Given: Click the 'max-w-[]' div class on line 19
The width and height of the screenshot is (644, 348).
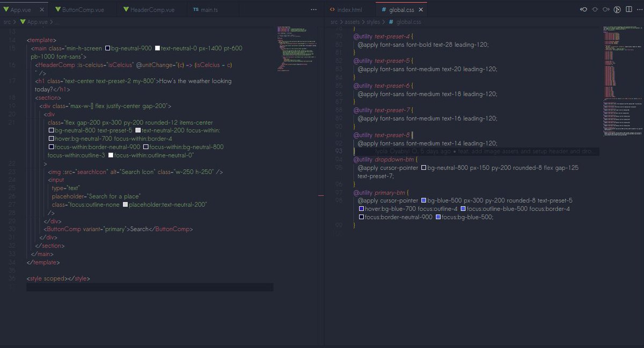Looking at the screenshot, I should [105, 106].
